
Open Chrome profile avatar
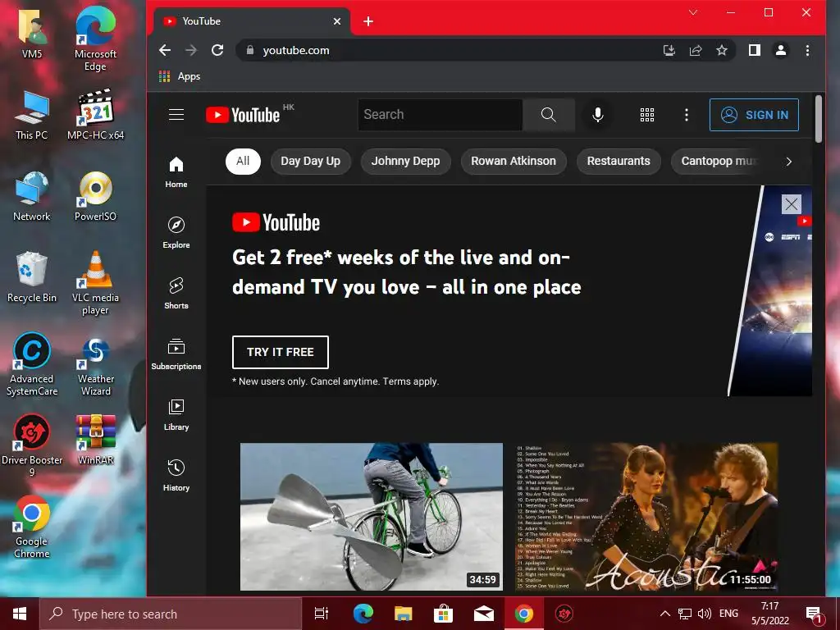781,50
